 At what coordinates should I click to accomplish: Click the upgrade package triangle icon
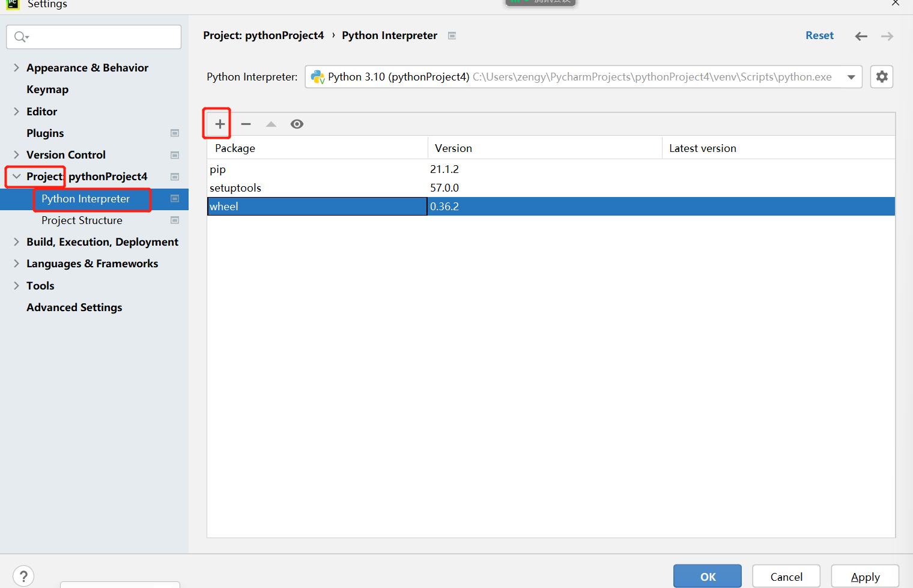[271, 124]
